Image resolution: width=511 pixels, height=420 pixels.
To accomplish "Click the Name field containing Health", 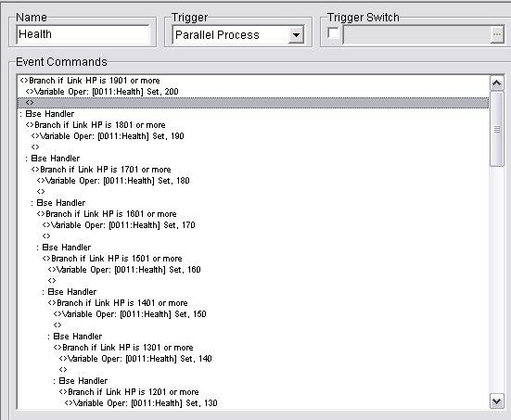I will (x=83, y=34).
